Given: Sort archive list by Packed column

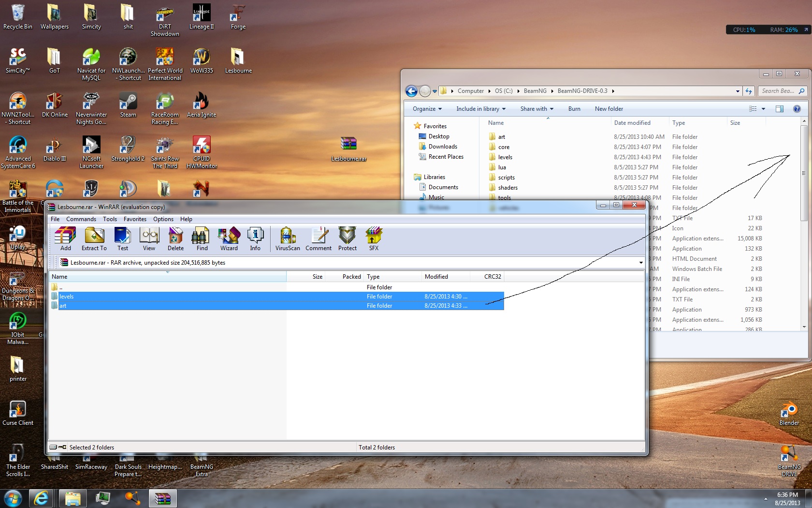Looking at the screenshot, I should pyautogui.click(x=344, y=277).
